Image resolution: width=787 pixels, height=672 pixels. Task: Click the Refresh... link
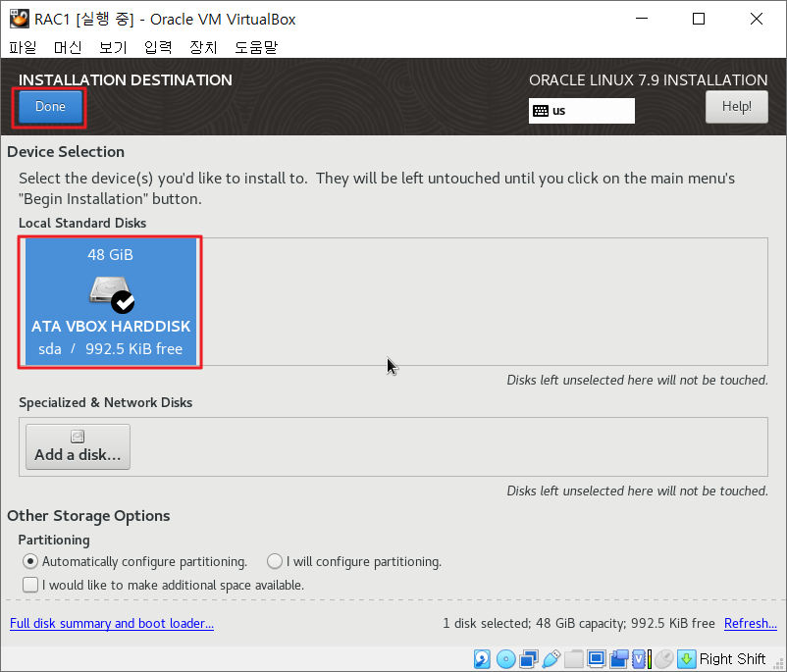751,623
